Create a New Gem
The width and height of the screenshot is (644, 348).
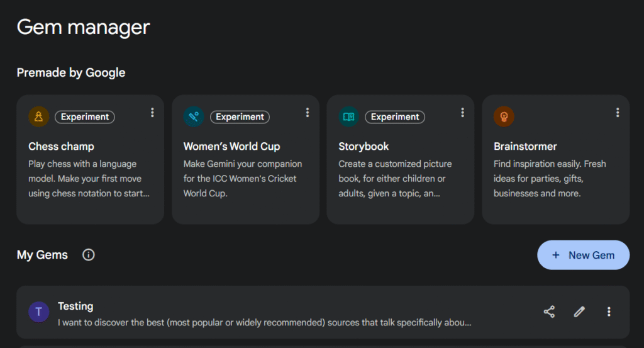[583, 255]
